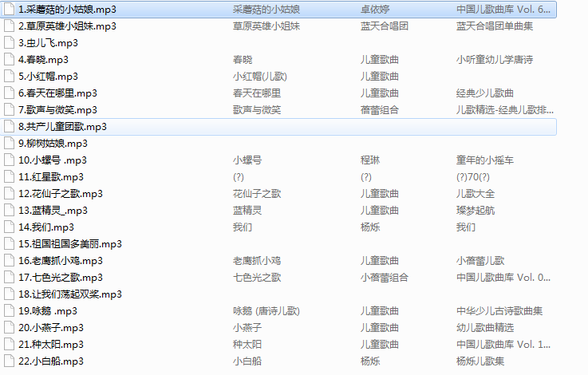
Task: Click the file icon beside 21.种太阳.mp3
Action: point(9,344)
